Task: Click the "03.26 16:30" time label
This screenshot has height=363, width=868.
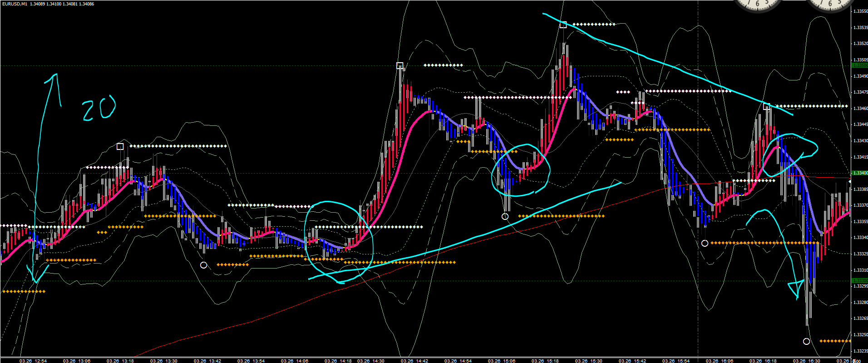Action: click(x=807, y=361)
